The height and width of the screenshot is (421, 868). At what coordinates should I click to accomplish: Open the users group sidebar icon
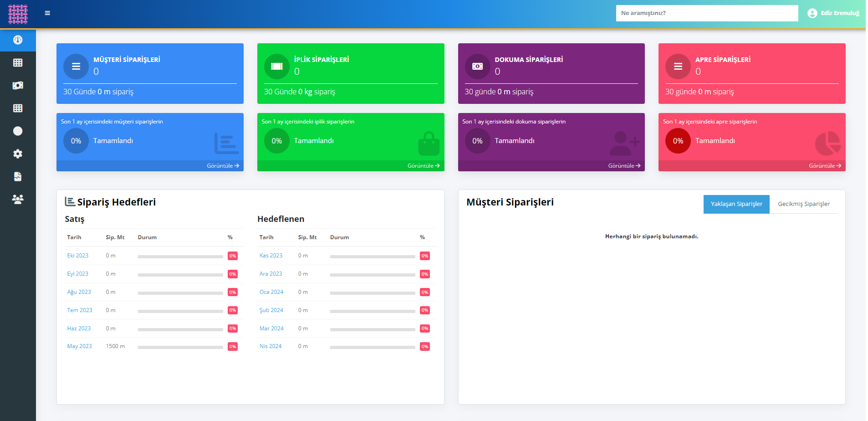(18, 199)
